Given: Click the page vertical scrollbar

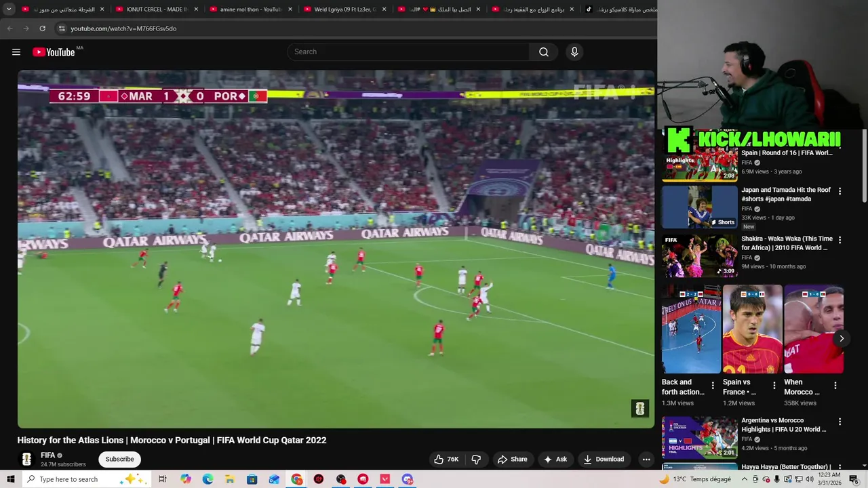Looking at the screenshot, I should coord(864,165).
